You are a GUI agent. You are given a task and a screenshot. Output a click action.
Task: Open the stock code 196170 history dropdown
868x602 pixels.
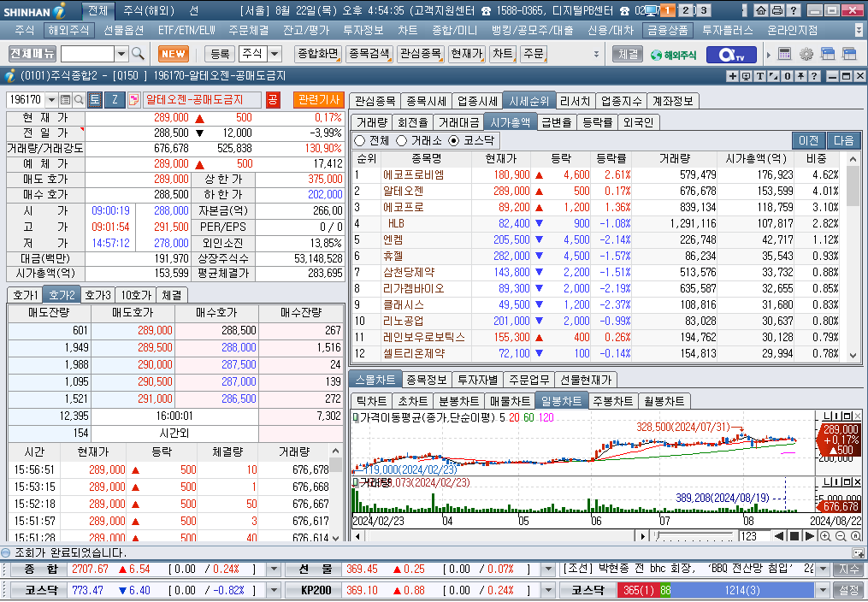pyautogui.click(x=51, y=99)
